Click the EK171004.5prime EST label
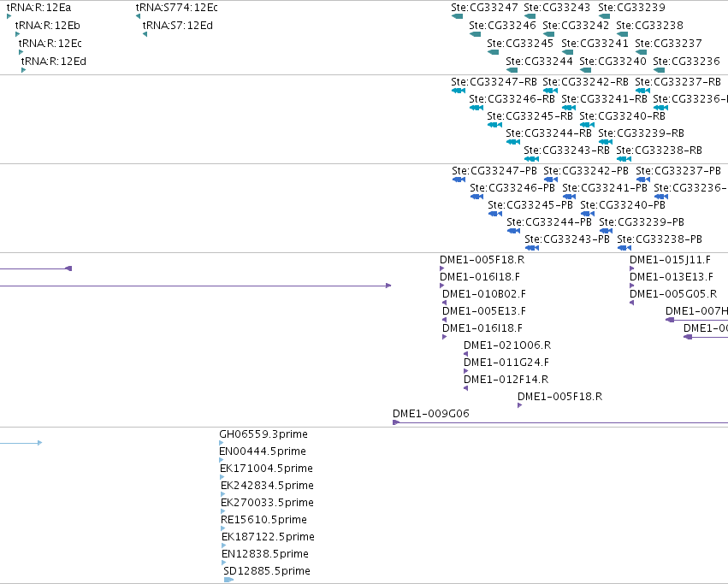The width and height of the screenshot is (728, 584). coord(267,469)
